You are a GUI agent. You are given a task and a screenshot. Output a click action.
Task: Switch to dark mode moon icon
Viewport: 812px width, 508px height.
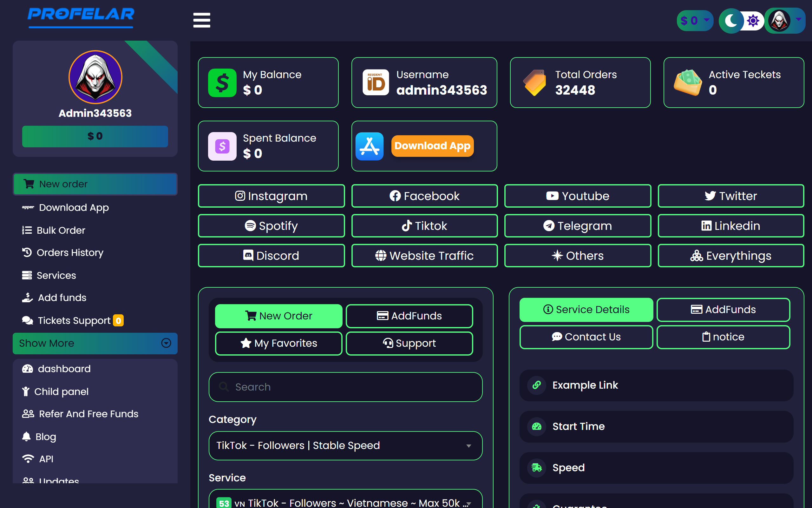click(731, 21)
